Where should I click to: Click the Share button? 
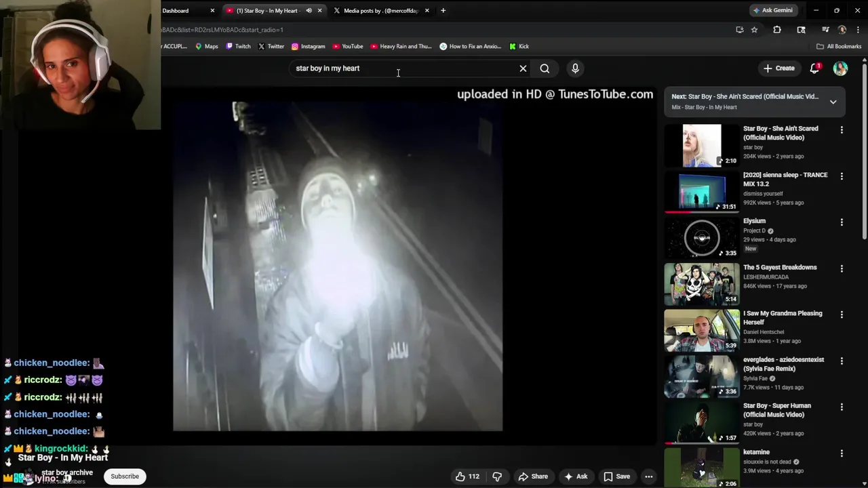532,476
